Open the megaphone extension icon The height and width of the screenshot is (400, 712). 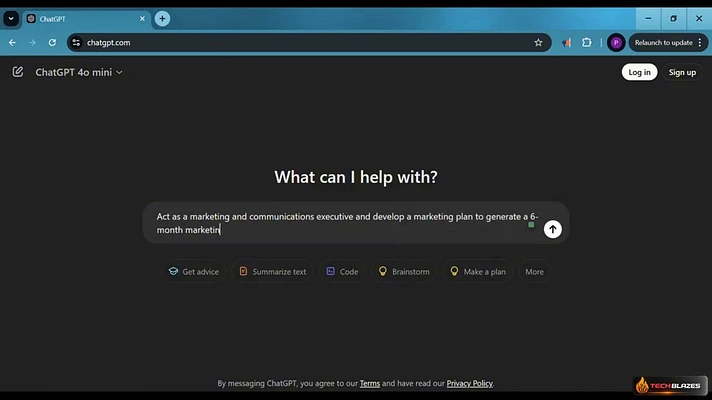(x=566, y=43)
